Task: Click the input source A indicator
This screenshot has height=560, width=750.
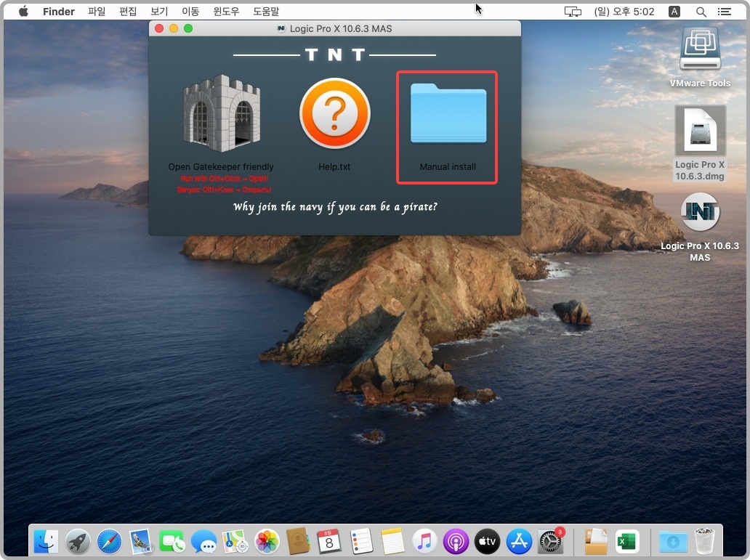Action: click(x=674, y=12)
